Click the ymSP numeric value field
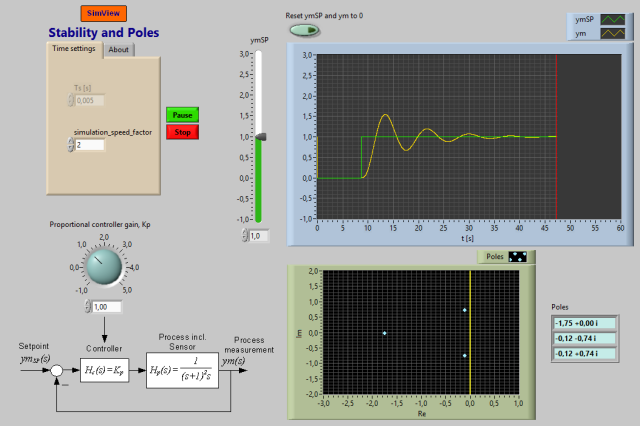Viewport: 640px width, 426px height. [x=257, y=236]
